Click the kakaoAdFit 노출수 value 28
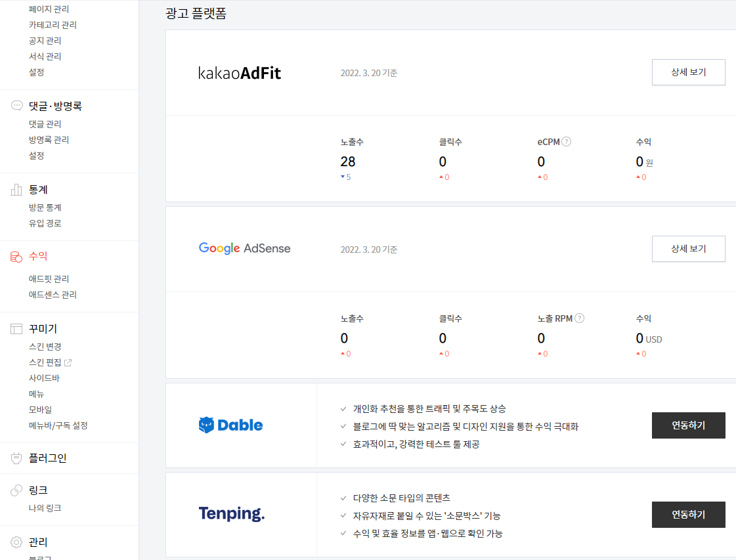Image resolution: width=736 pixels, height=560 pixels. click(x=348, y=162)
